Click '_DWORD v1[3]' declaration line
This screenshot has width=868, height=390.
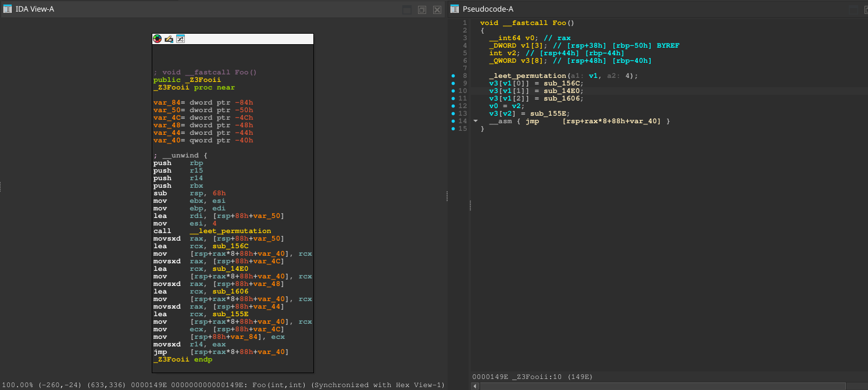[x=584, y=45]
